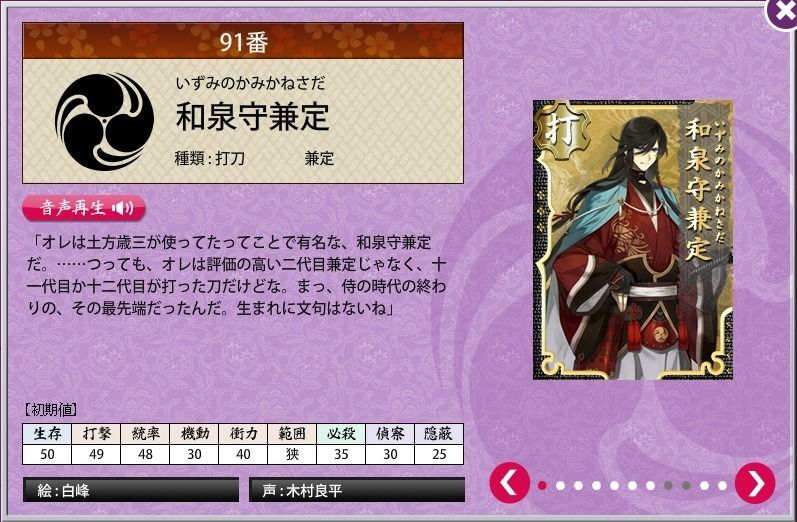Select the 隠蔽 stat column header

click(439, 434)
